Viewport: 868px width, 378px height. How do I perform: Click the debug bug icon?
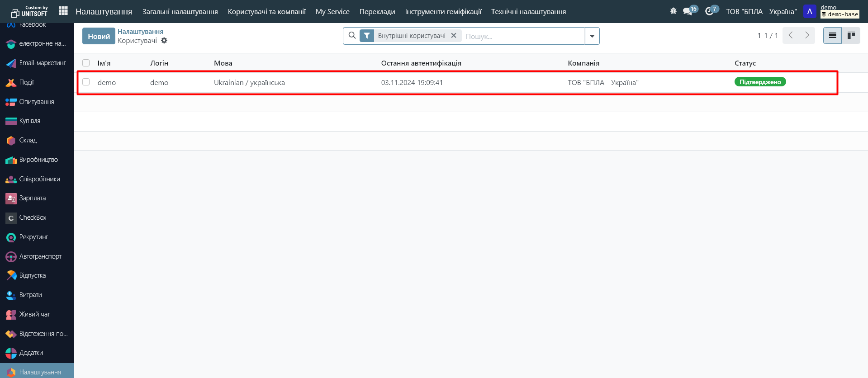click(x=673, y=11)
